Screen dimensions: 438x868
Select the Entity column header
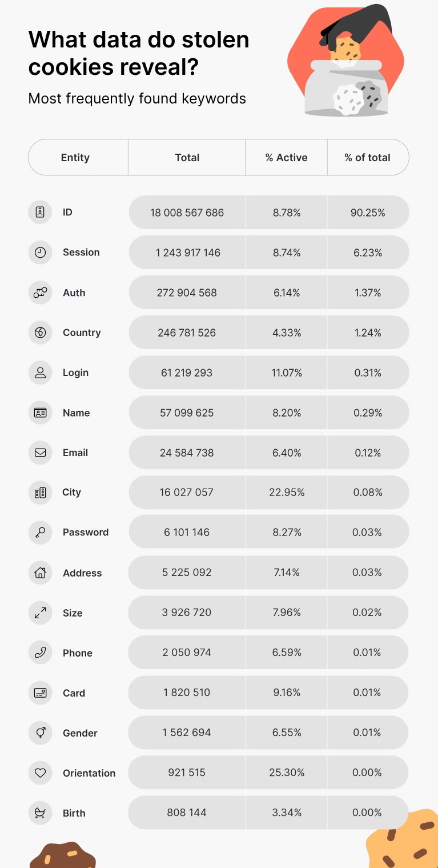75,158
